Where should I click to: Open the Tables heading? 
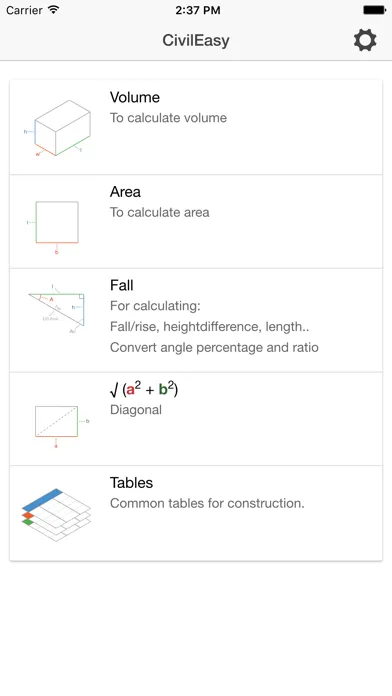[131, 483]
